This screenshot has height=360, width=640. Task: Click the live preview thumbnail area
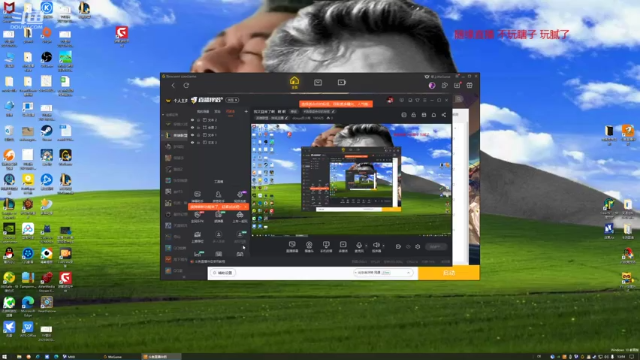click(x=351, y=180)
